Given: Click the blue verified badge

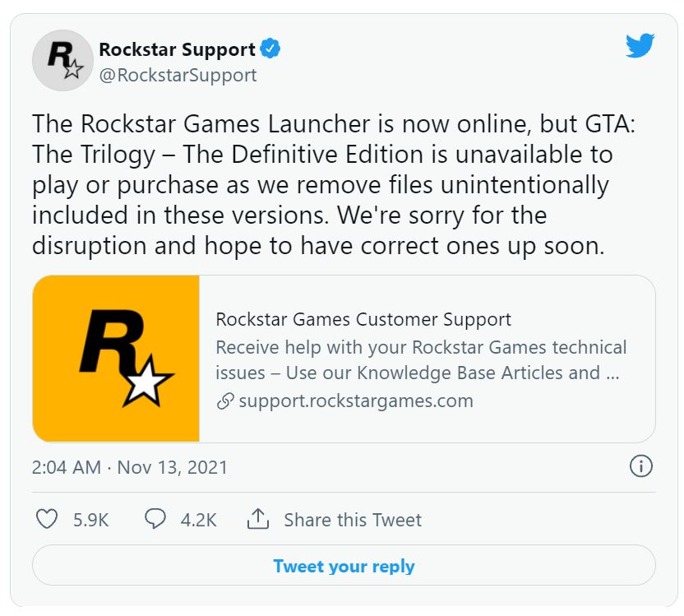Looking at the screenshot, I should (270, 49).
